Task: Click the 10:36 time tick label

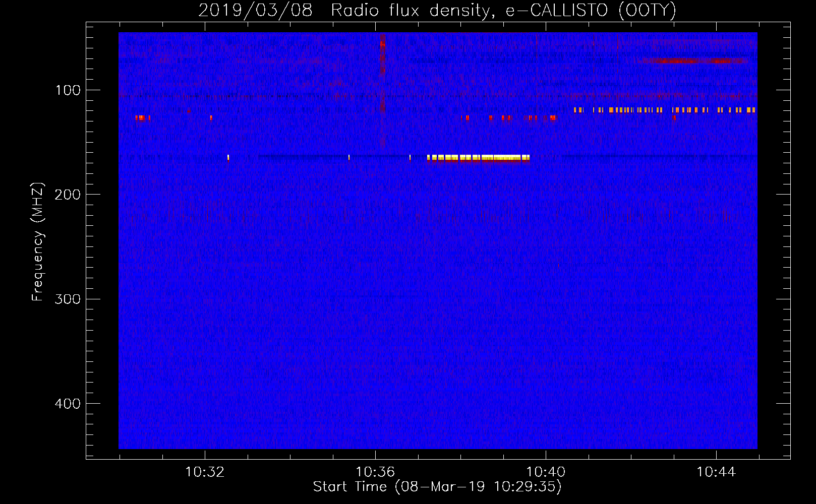Action: pyautogui.click(x=375, y=472)
